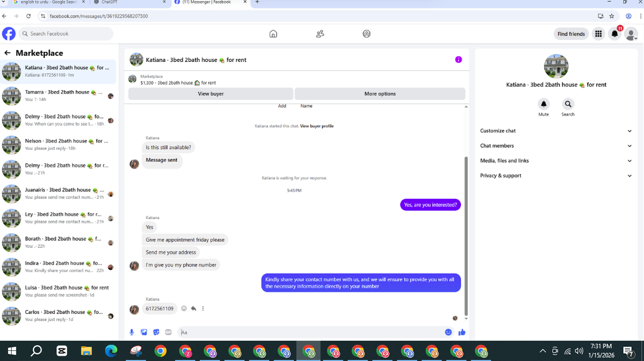The image size is (644, 361).
Task: Open the Borath conversation
Action: pos(59,242)
